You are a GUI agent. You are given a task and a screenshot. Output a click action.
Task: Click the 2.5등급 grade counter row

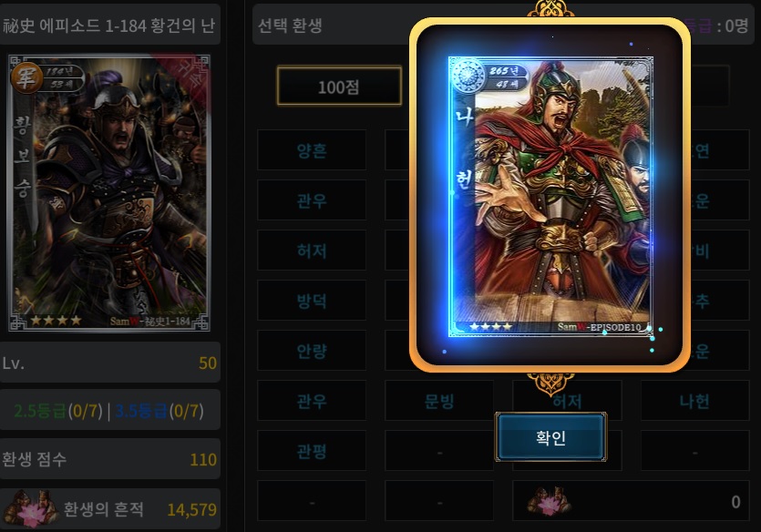[x=109, y=410]
